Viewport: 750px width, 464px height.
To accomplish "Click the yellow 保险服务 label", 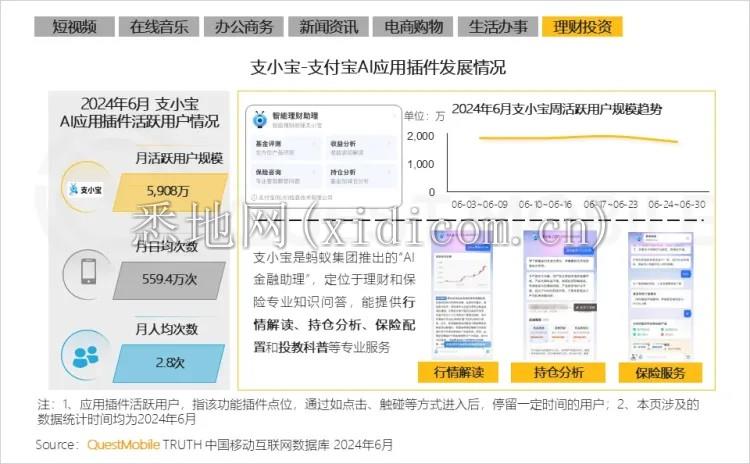I will click(x=660, y=372).
